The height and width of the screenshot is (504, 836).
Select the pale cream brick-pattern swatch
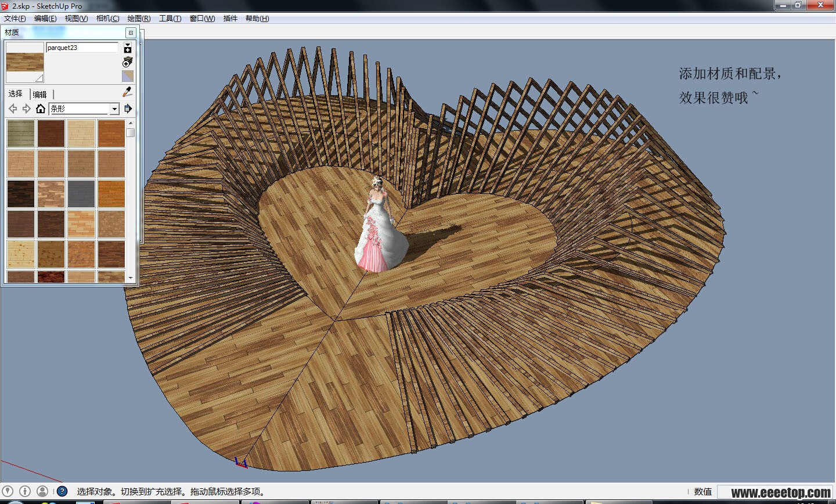pyautogui.click(x=81, y=133)
